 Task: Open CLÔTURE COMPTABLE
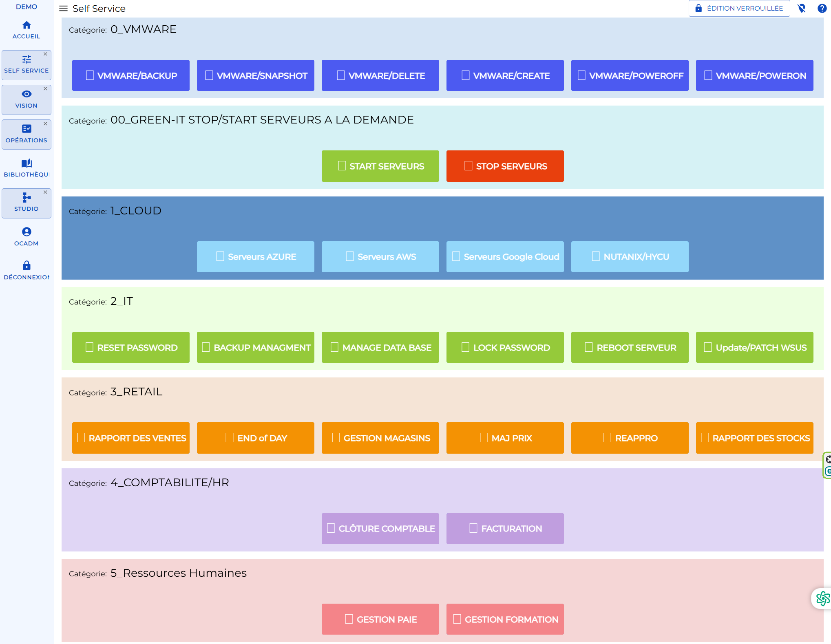[x=380, y=529]
